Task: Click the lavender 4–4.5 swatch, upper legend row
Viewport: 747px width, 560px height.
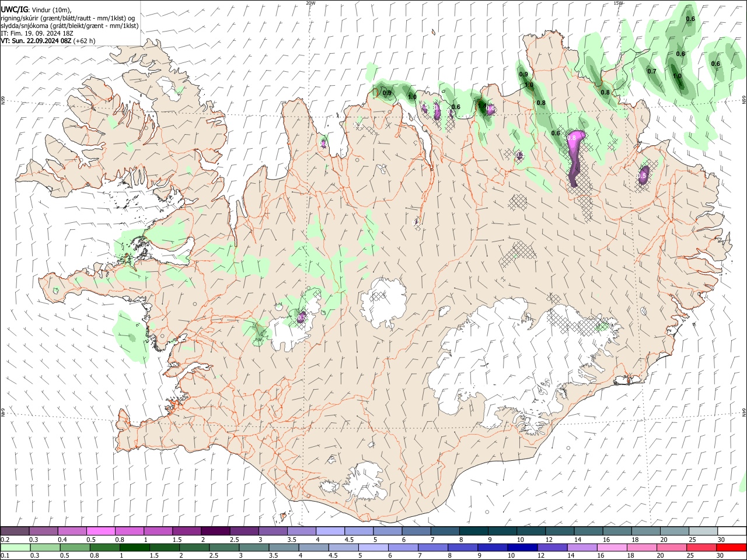Action: point(330,531)
